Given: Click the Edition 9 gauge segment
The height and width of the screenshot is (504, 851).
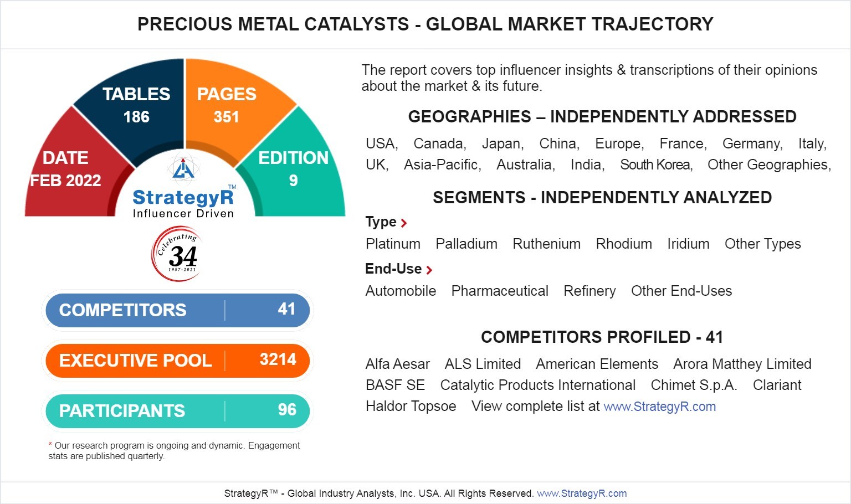Looking at the screenshot, I should tap(294, 169).
